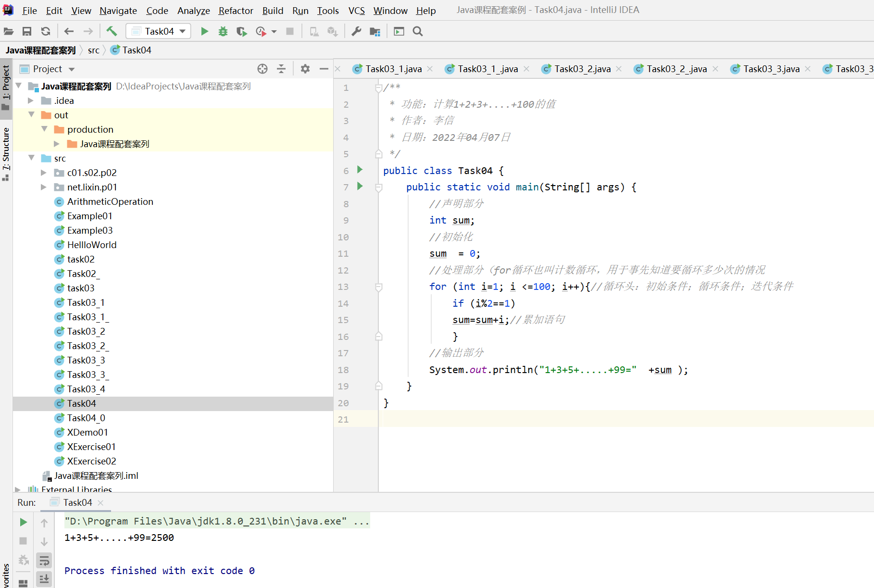The height and width of the screenshot is (588, 874).
Task: Place cursor on empty line 21
Action: click(x=625, y=419)
